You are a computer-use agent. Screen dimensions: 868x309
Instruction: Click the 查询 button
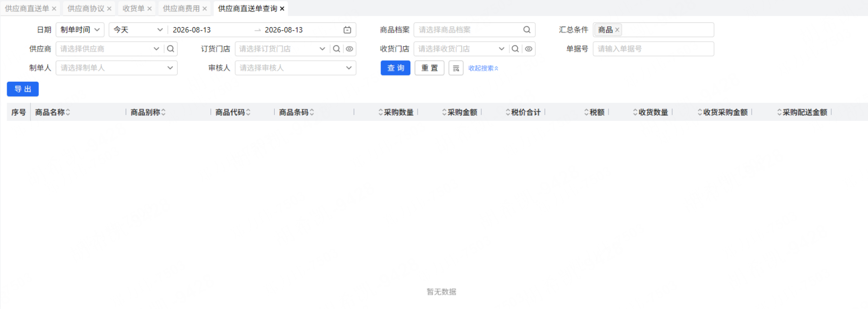pos(396,68)
